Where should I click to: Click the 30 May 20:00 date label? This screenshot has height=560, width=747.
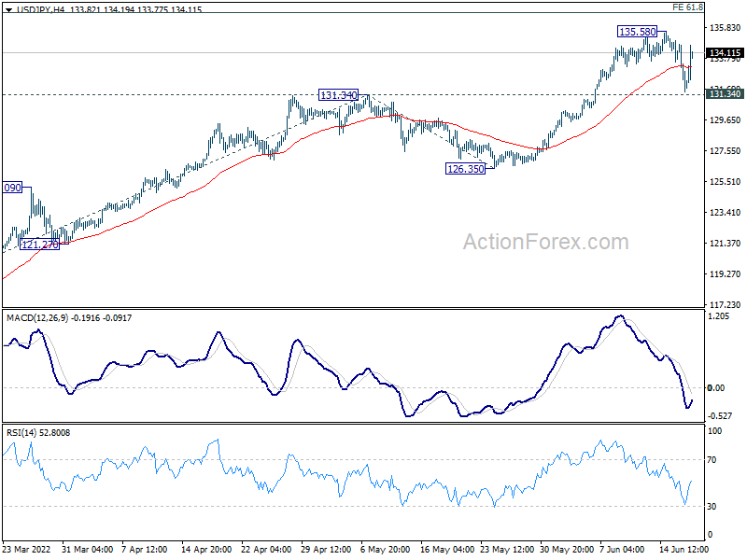coord(568,549)
